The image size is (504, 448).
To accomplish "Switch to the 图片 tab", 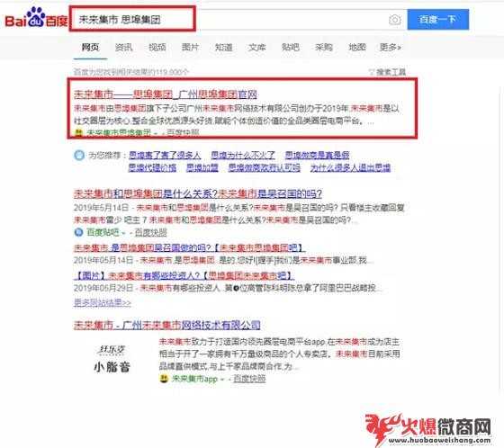I will point(190,48).
